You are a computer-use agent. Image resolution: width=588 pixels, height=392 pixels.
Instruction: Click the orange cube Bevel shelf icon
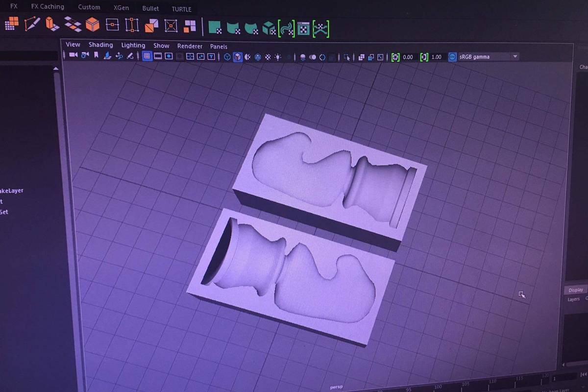tap(92, 24)
